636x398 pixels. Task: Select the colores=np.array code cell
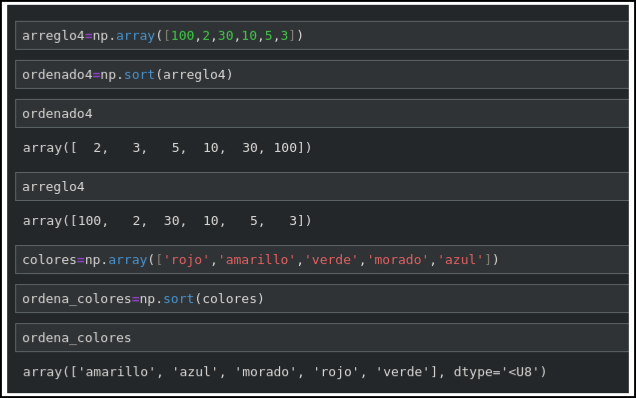coord(322,260)
